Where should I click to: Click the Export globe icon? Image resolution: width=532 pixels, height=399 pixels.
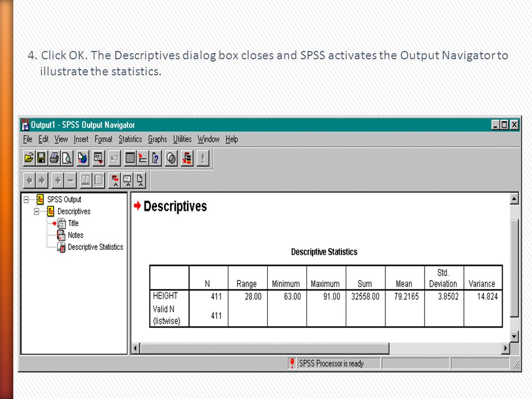click(83, 158)
